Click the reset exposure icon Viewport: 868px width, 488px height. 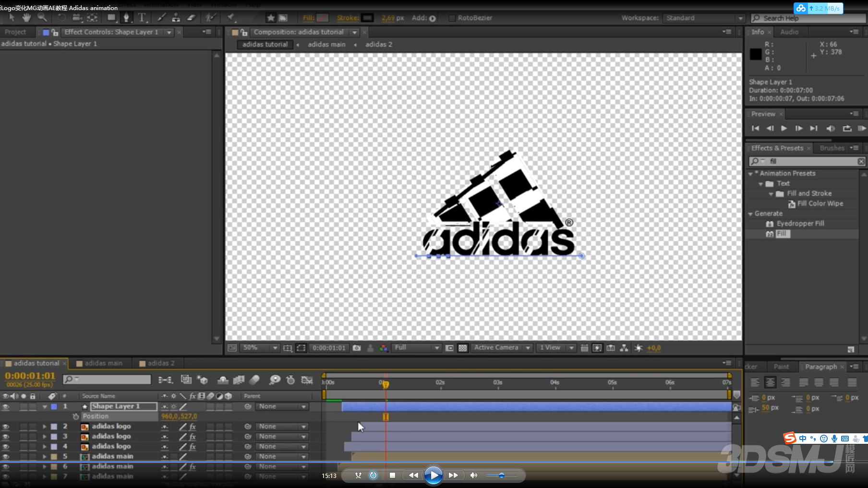tap(639, 348)
